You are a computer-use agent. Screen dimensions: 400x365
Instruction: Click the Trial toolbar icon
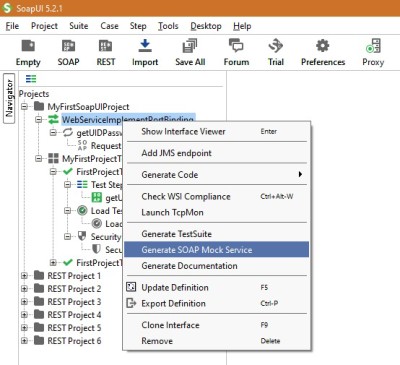[276, 46]
